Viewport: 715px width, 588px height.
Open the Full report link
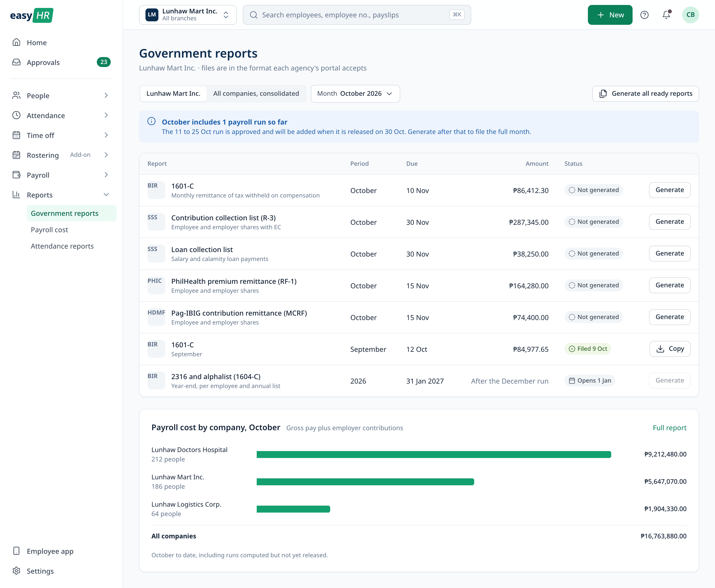click(x=669, y=428)
